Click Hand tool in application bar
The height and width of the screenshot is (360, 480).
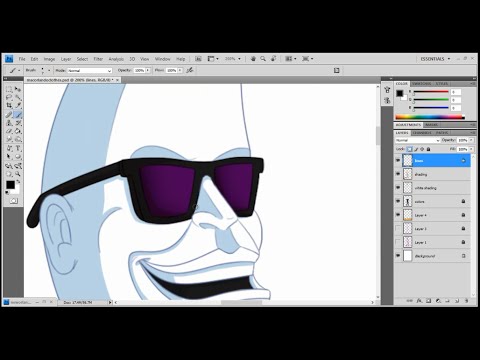tap(253, 59)
